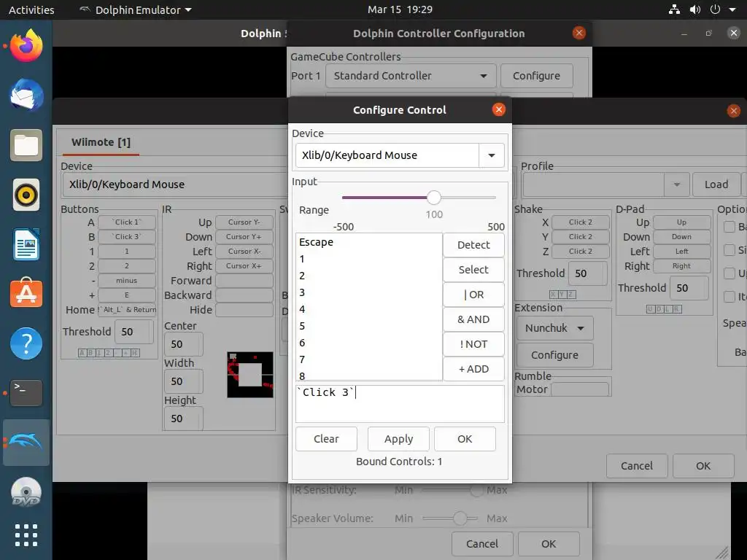
Task: Launch LibreOffice Writer from the dock
Action: point(26,244)
